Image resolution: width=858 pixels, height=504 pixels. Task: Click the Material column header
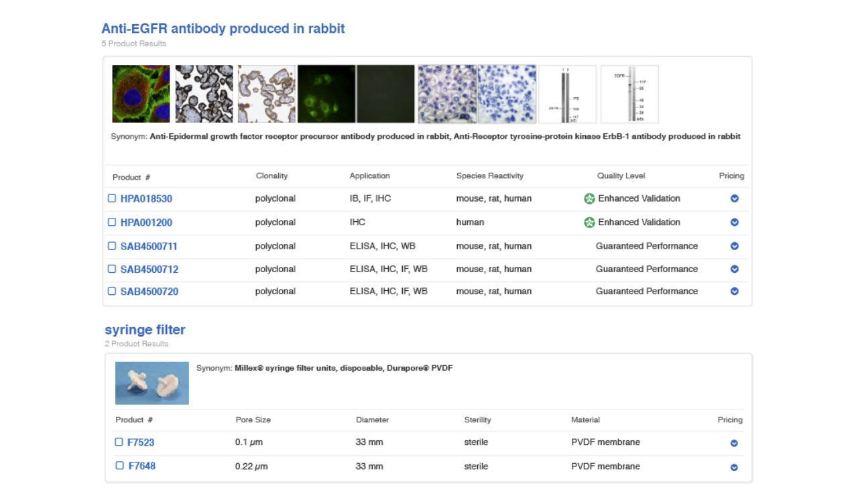pos(585,420)
